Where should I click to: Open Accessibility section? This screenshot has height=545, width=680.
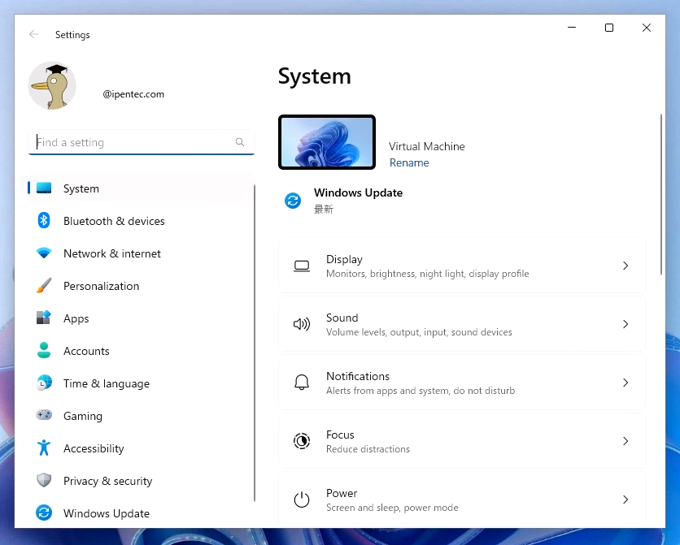(141, 448)
